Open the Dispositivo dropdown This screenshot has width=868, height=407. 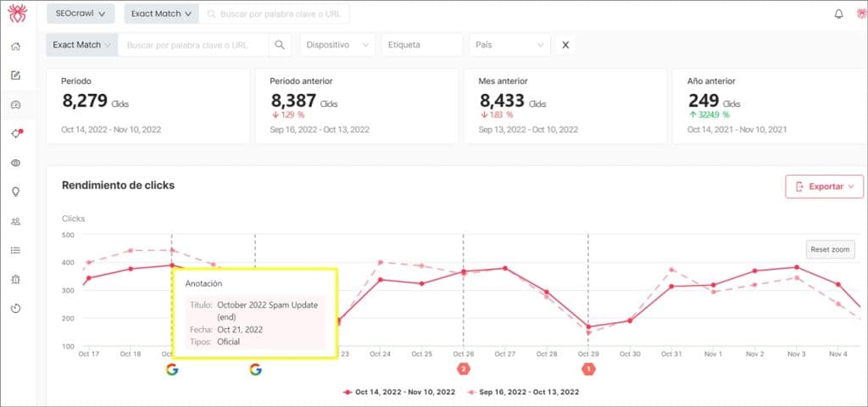337,45
